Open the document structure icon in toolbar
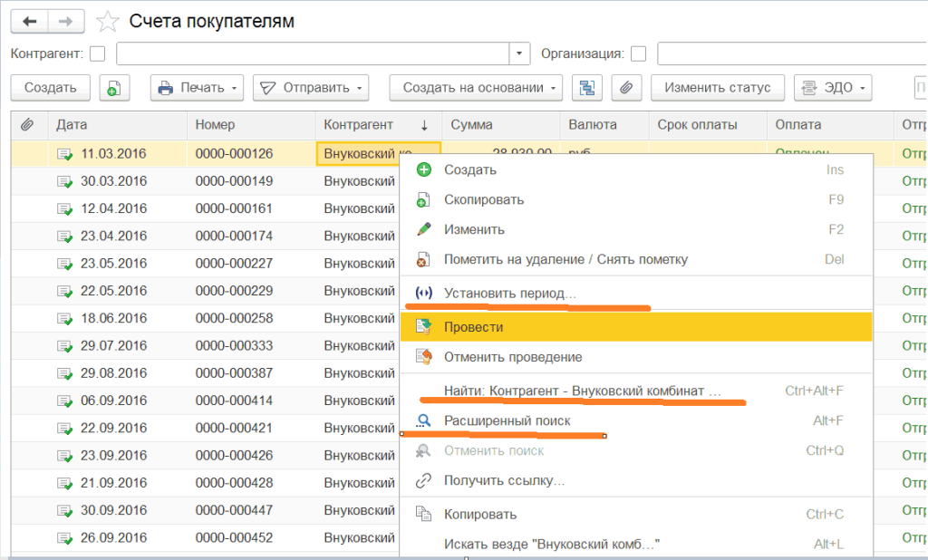The width and height of the screenshot is (928, 560). tap(588, 88)
